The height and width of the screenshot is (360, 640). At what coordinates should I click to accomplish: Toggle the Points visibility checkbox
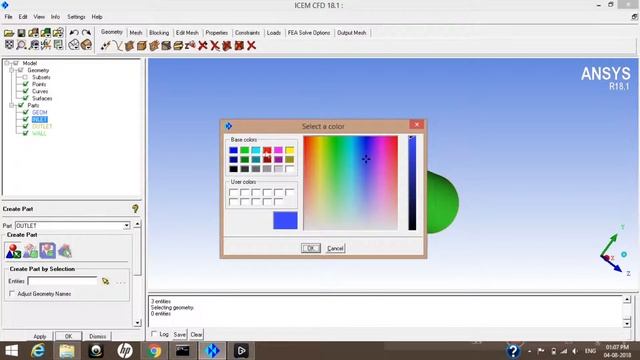[25, 84]
